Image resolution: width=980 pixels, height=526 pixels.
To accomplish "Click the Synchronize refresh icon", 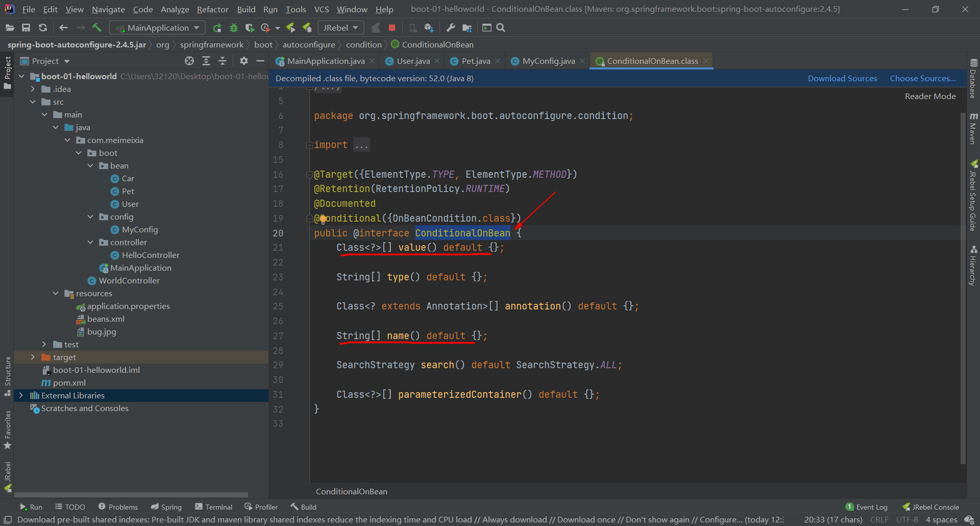I will click(x=43, y=28).
